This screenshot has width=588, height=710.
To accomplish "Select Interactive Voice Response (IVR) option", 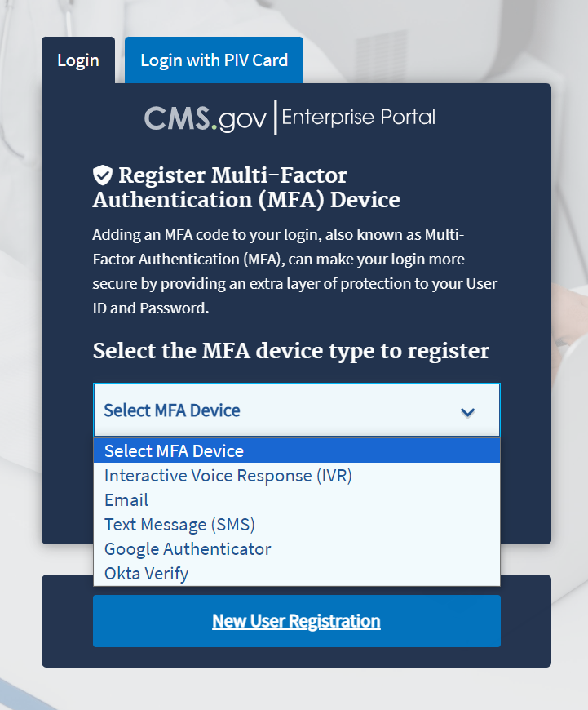I will (228, 475).
